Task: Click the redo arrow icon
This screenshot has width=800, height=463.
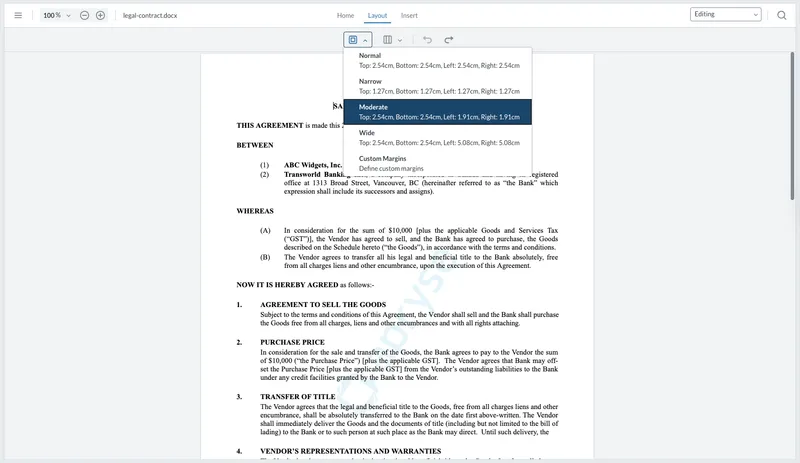Action: click(448, 39)
